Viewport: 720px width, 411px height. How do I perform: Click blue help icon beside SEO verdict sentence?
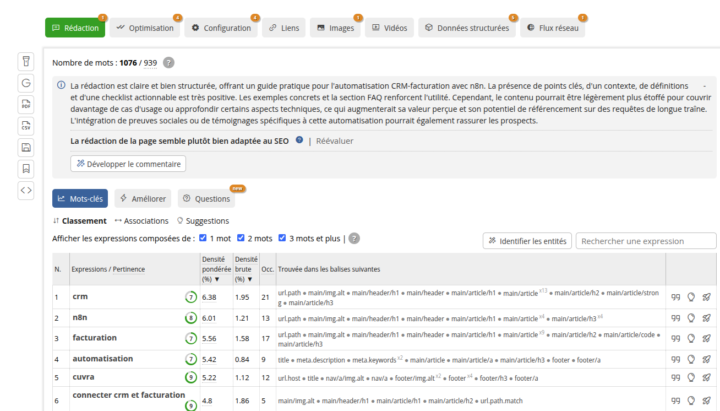[x=299, y=140]
